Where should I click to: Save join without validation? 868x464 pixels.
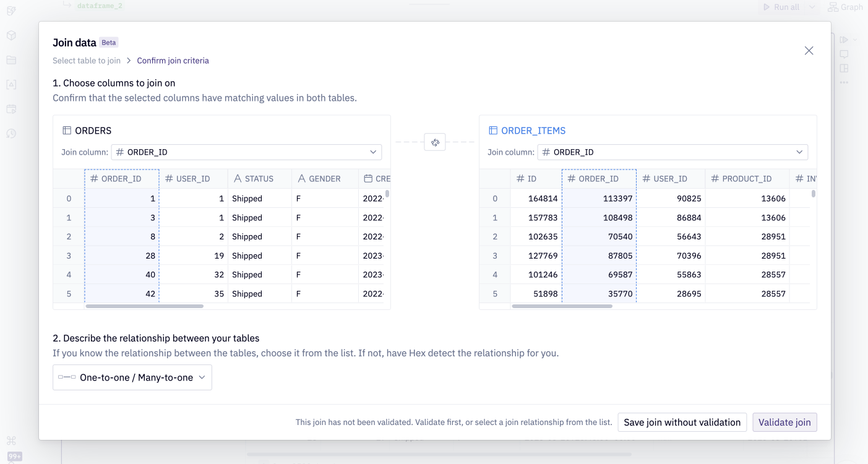682,422
